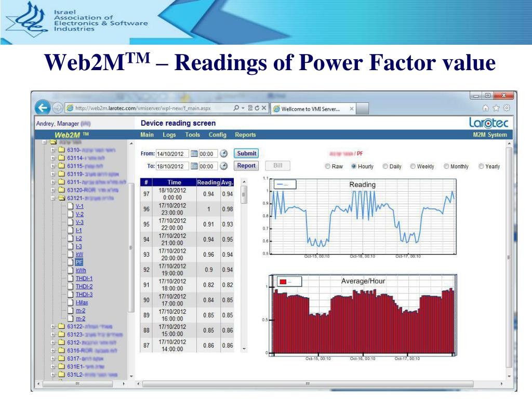Open the kWh reading link
This screenshot has height=399, width=532.
tap(81, 270)
